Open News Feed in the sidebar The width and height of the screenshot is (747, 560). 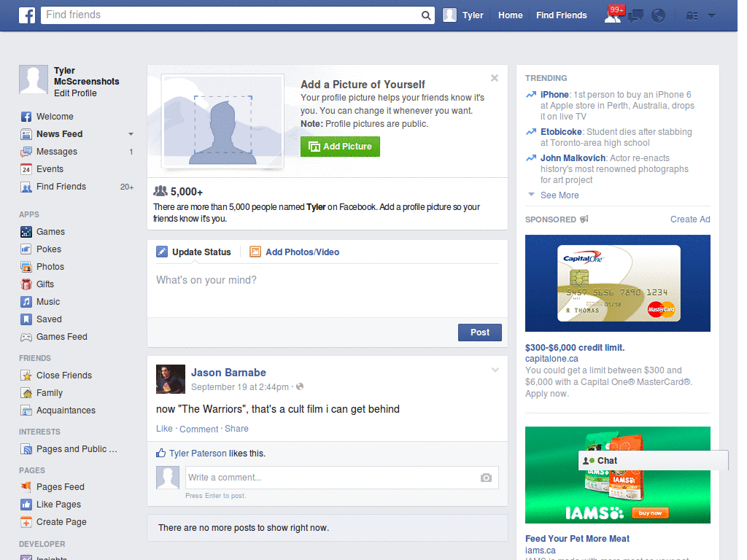point(59,134)
